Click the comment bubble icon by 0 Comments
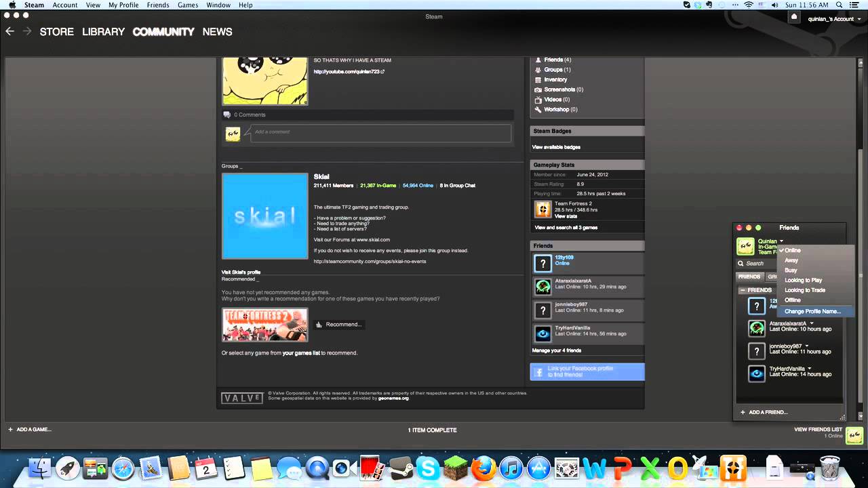The width and height of the screenshot is (868, 488). pos(227,115)
